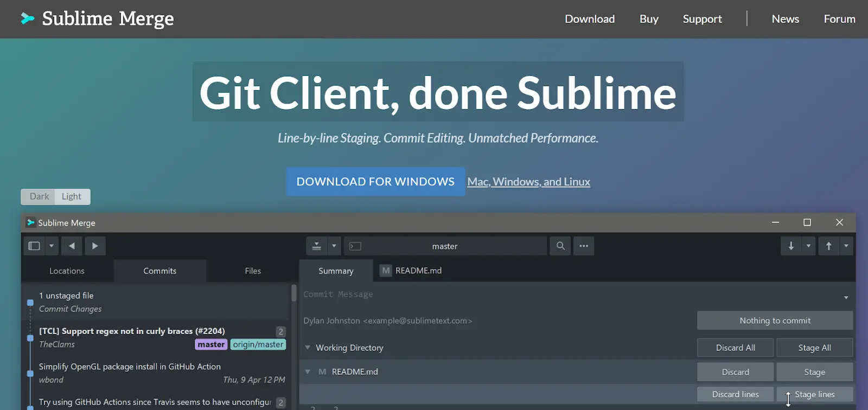The image size is (868, 410).
Task: Click the origin/master branch tag
Action: click(258, 344)
